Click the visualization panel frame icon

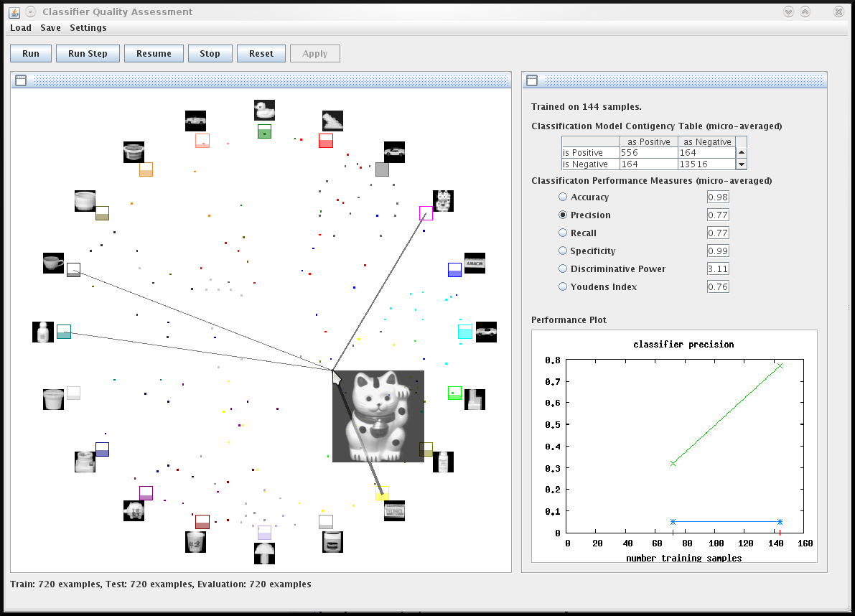pyautogui.click(x=21, y=80)
